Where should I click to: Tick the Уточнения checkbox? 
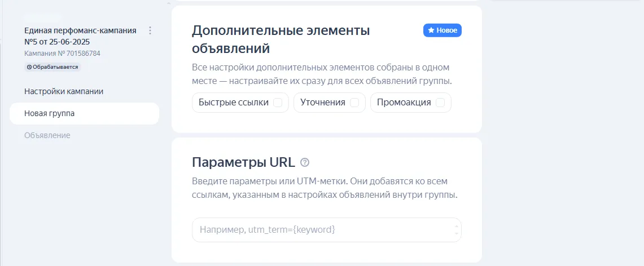coord(354,103)
